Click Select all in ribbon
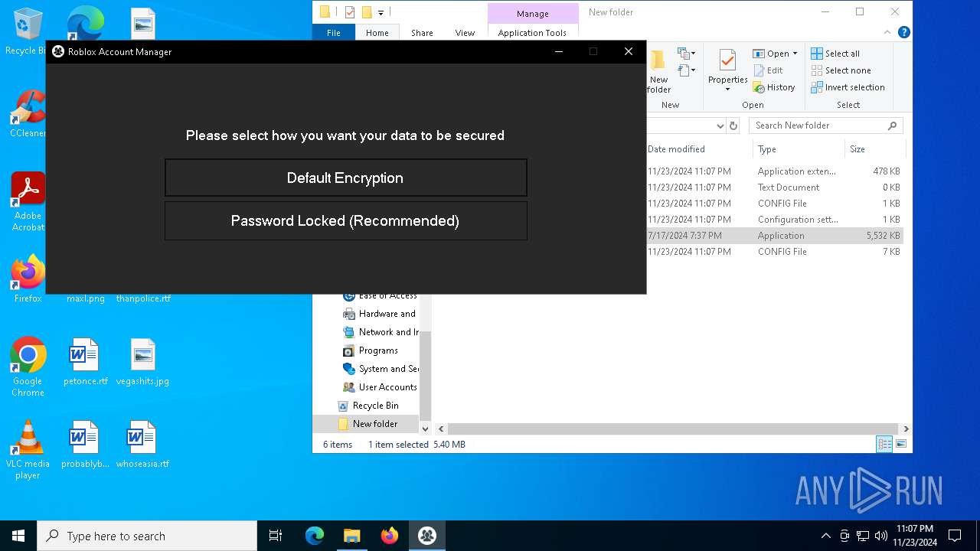The width and height of the screenshot is (980, 551). [x=835, y=54]
